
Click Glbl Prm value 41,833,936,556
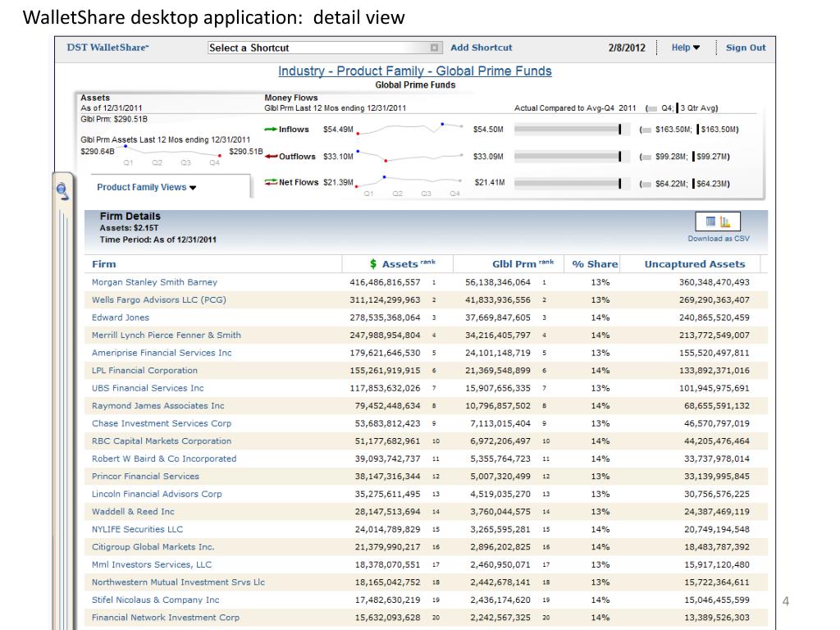498,300
